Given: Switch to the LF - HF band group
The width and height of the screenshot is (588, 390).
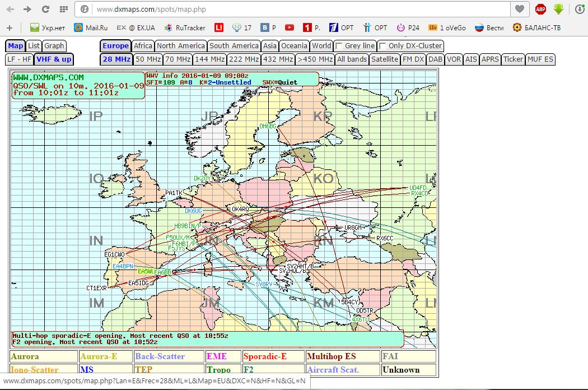Looking at the screenshot, I should [x=19, y=59].
